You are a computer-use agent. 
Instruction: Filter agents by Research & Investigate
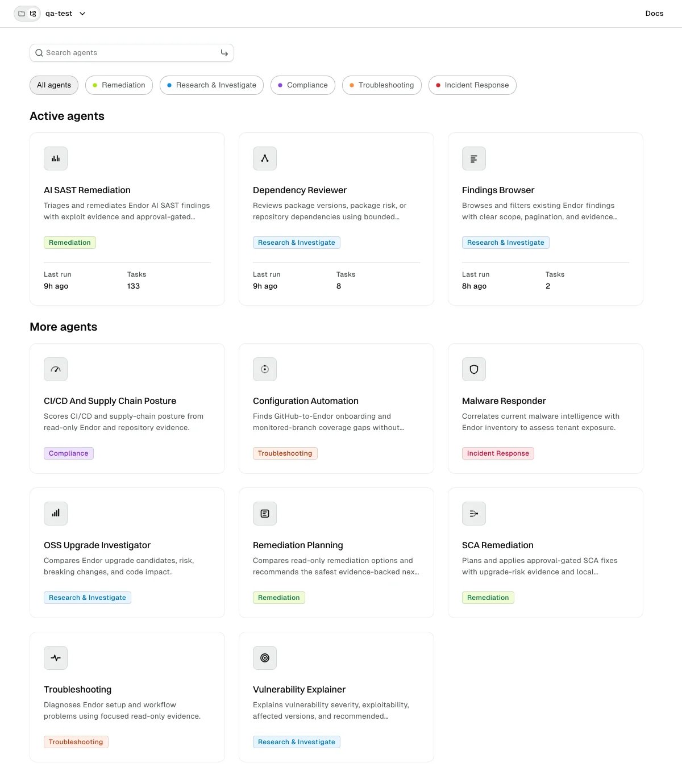point(211,85)
